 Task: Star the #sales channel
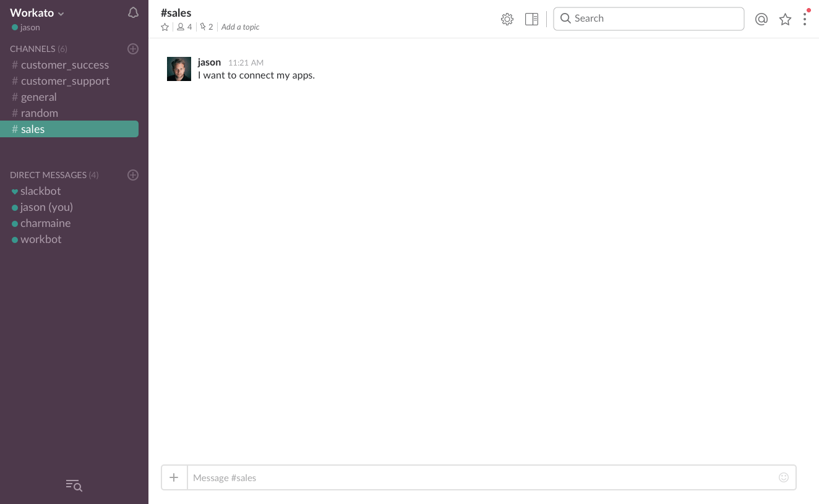tap(165, 27)
